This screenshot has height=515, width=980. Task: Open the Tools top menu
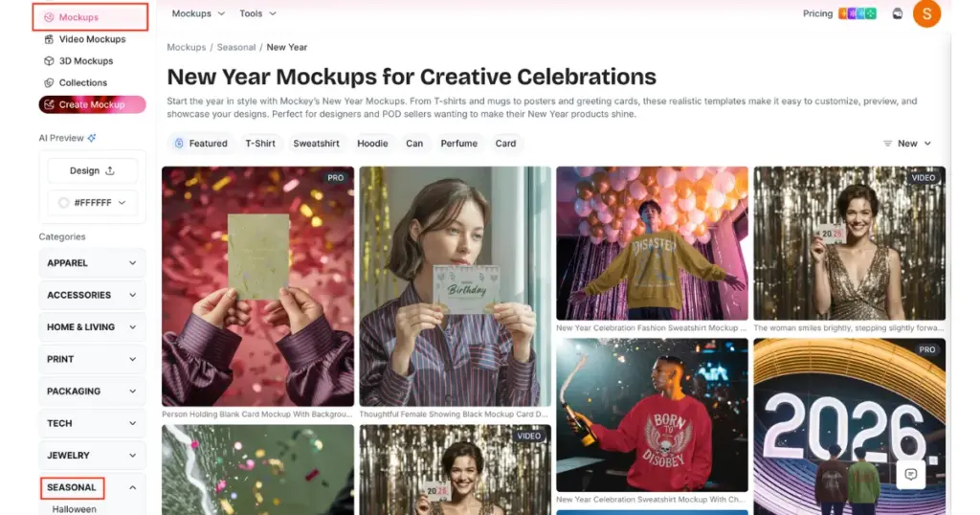[x=257, y=13]
